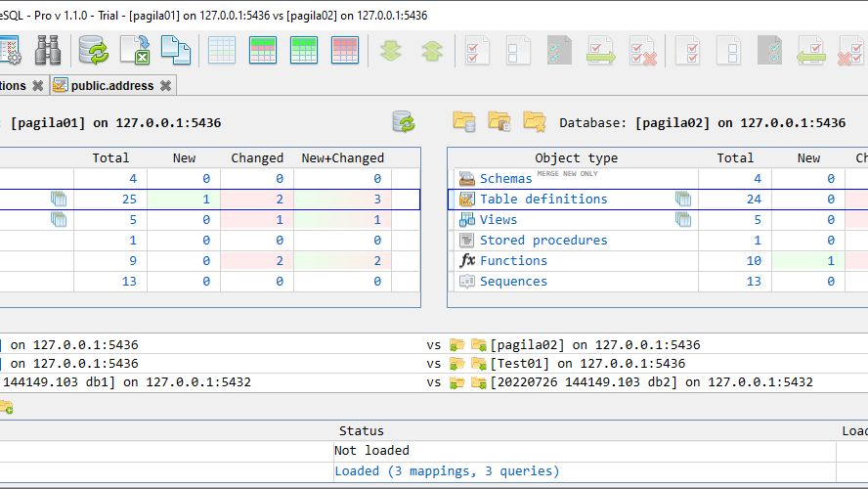868x489 pixels.
Task: Select the green-only rows grid filter icon
Action: tap(304, 51)
